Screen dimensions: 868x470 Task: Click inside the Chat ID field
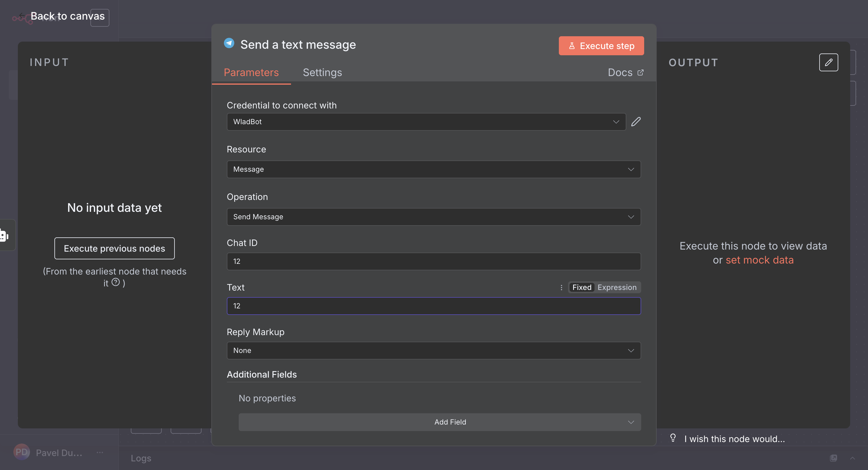click(x=433, y=261)
